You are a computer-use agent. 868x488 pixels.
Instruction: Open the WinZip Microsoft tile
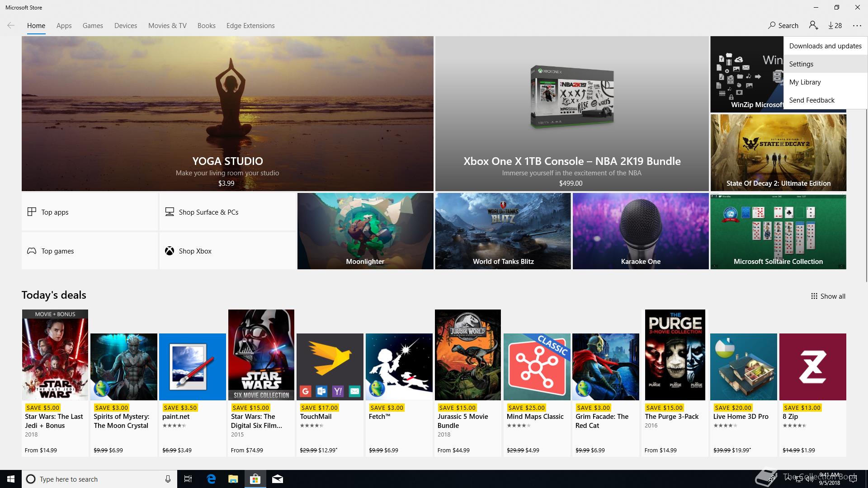(x=747, y=75)
